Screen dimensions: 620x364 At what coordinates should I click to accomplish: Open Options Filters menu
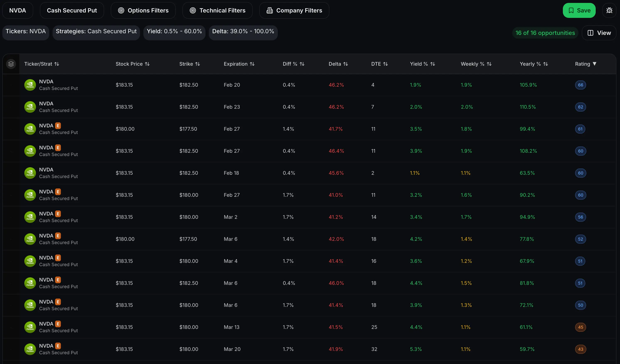pos(143,10)
